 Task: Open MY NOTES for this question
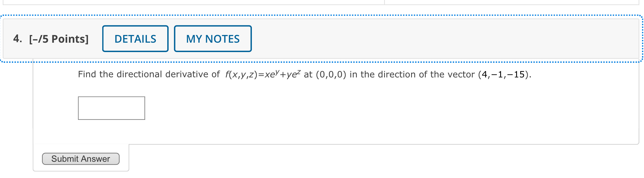pos(212,39)
